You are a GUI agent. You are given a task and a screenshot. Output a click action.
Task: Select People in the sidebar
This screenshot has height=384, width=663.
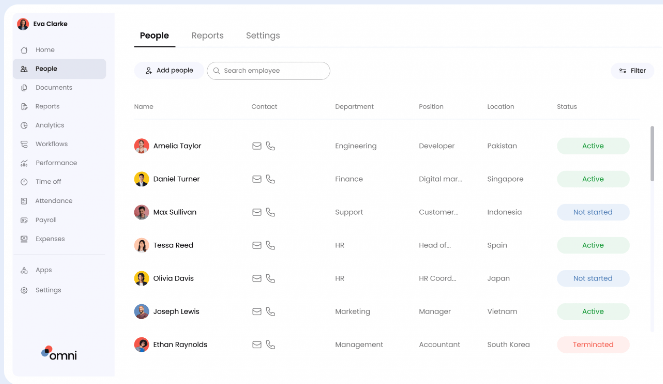[59, 69]
